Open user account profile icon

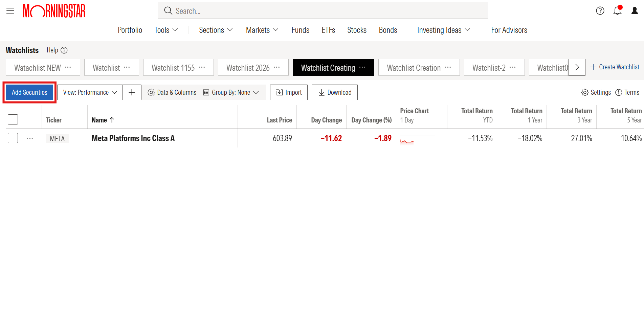click(635, 11)
